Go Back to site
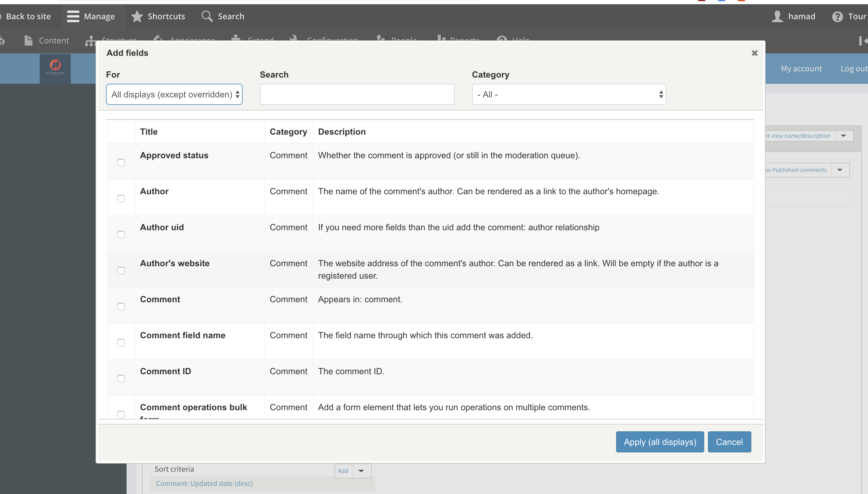Screen dimensions: 868x494 [28, 16]
